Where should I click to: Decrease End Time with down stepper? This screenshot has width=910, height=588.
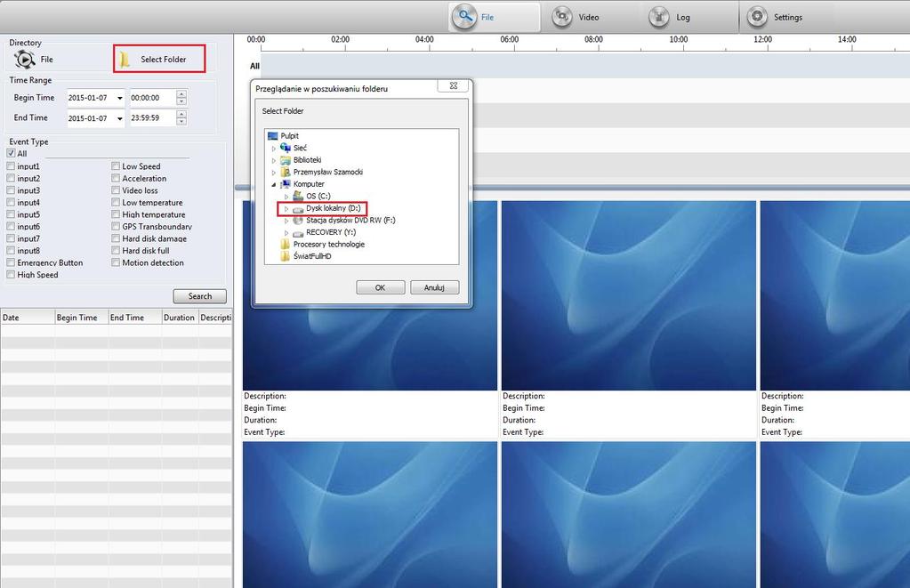181,121
